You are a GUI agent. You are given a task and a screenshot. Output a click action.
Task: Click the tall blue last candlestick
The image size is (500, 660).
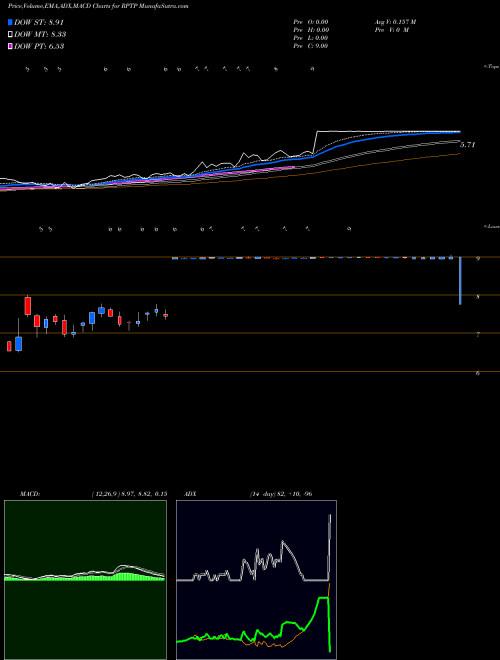click(460, 280)
